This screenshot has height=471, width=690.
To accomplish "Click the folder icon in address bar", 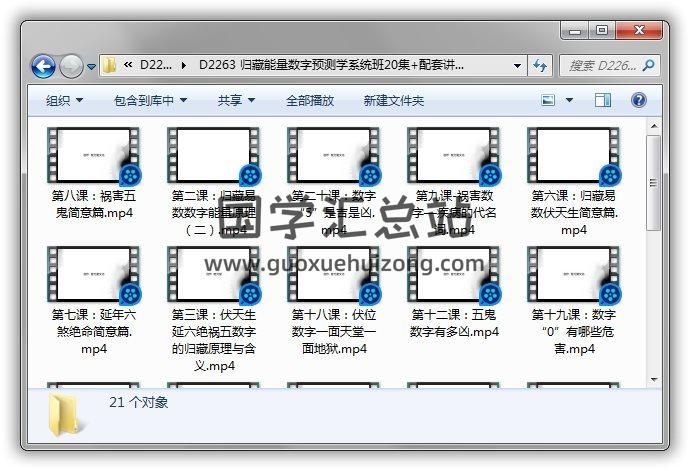I will [109, 65].
